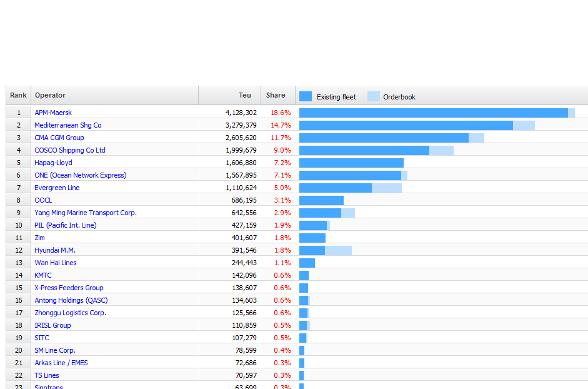The height and width of the screenshot is (389, 588).
Task: Click Yang Ming Marine Transport Corp. link
Action: 85,213
